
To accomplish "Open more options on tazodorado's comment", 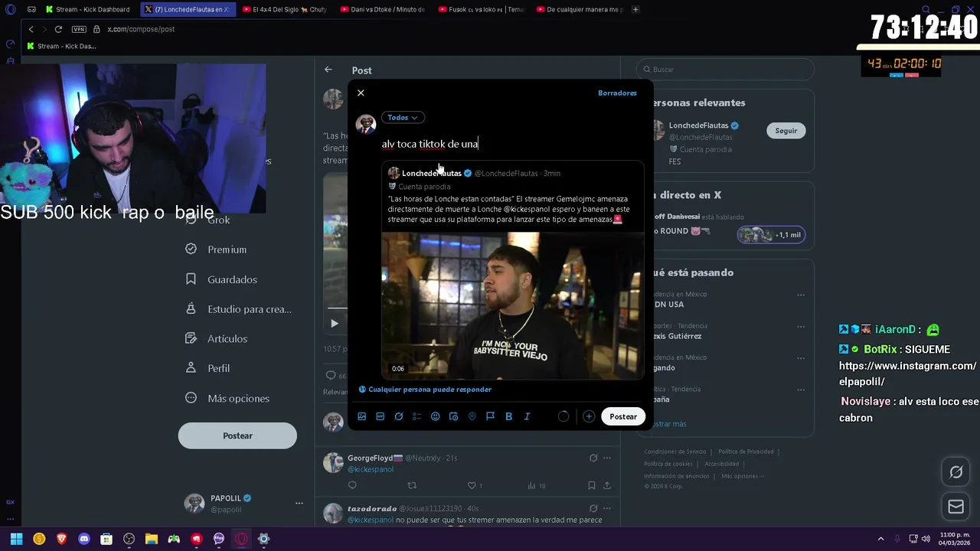I will click(x=607, y=508).
